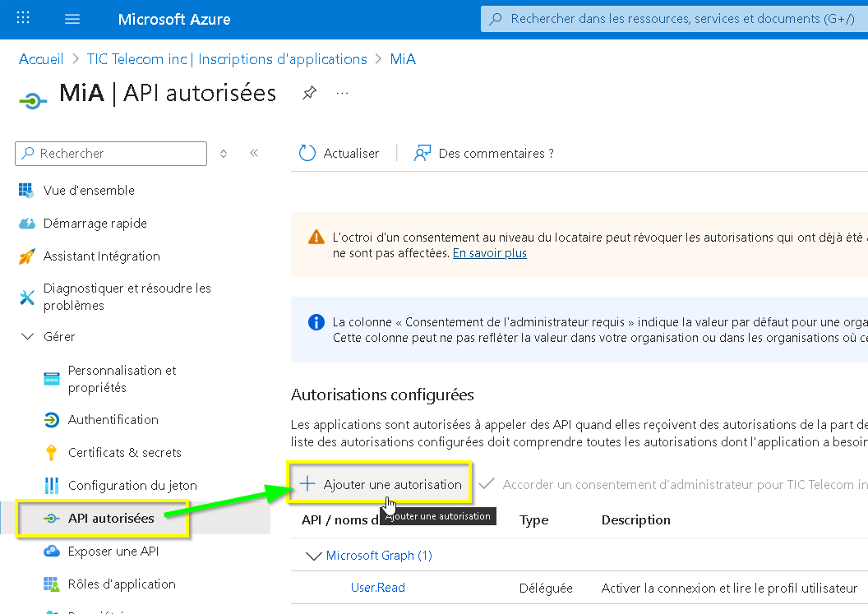This screenshot has height=614, width=868.
Task: Collapse the left sidebar with double chevron
Action: click(254, 153)
